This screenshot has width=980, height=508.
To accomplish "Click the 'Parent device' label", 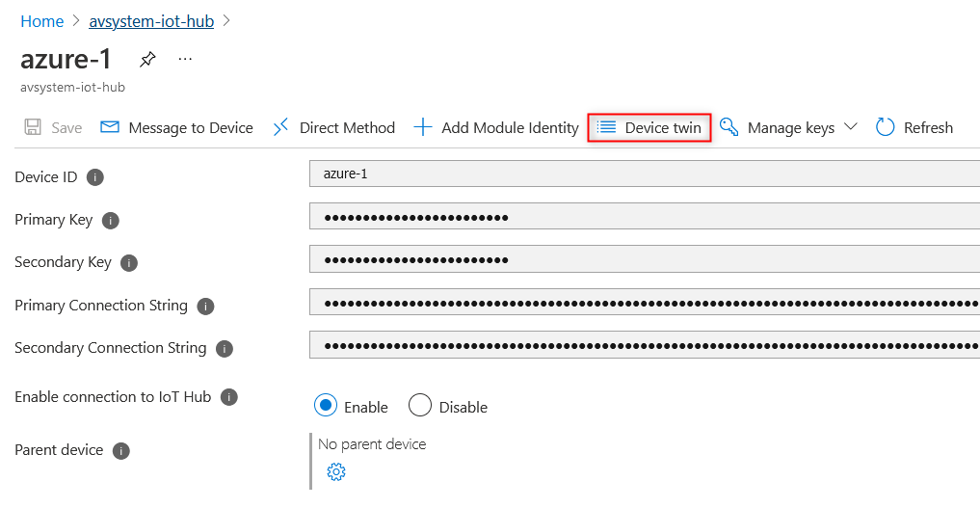I will point(59,450).
